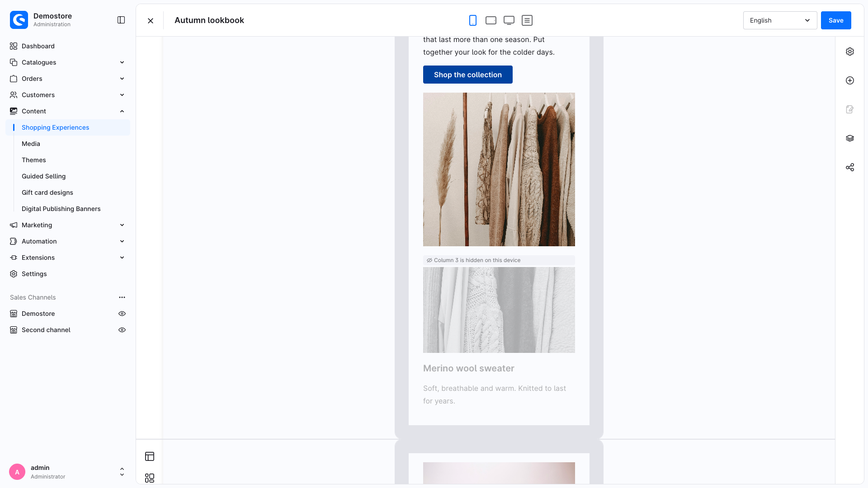Click the section layout icon at bottom
This screenshot has height=488, width=868.
[150, 456]
